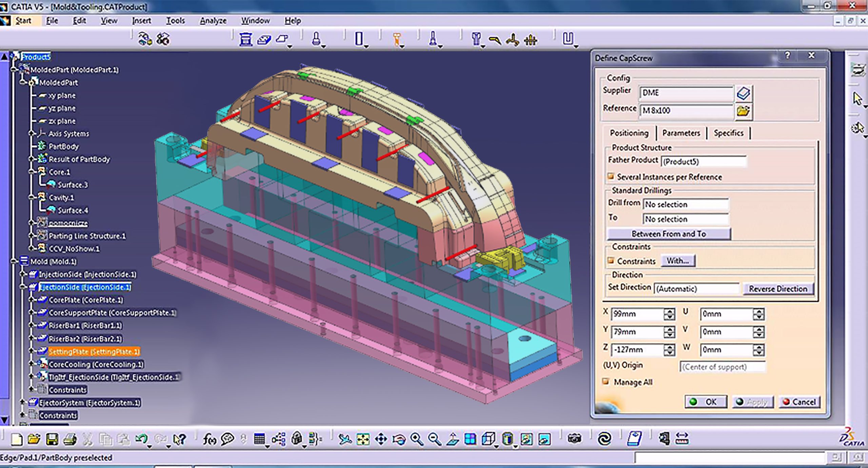Click the Reverse Direction button
868x468 pixels.
pos(778,289)
